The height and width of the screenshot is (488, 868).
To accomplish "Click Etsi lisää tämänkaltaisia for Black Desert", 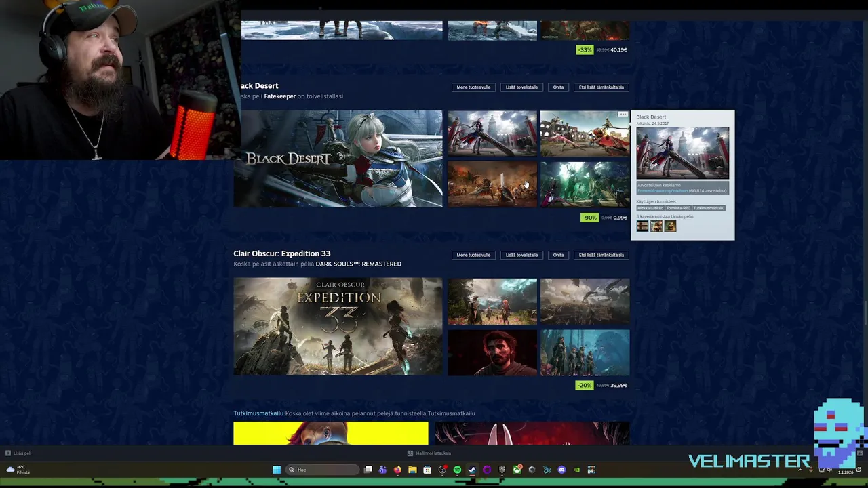I will click(601, 87).
